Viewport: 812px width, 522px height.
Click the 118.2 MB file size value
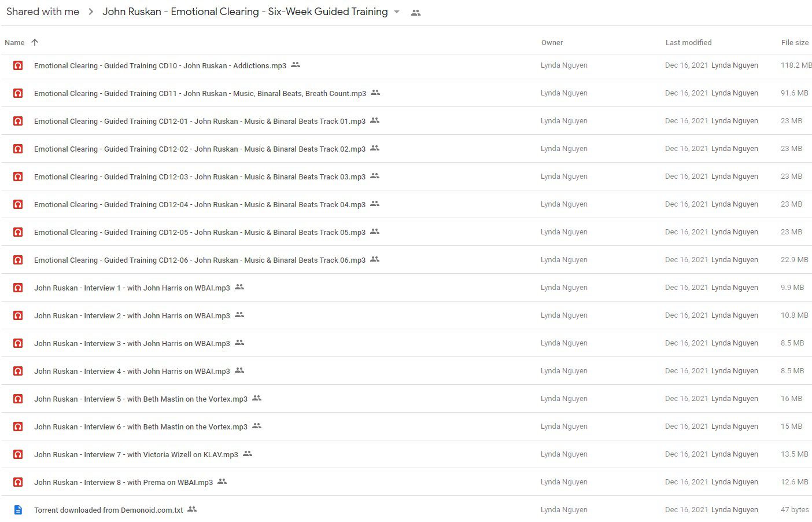click(x=796, y=65)
